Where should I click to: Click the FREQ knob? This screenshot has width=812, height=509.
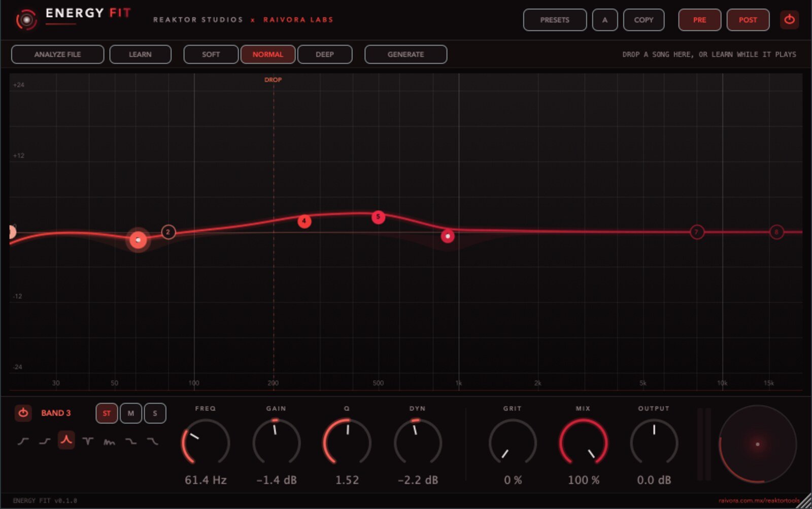pyautogui.click(x=206, y=442)
